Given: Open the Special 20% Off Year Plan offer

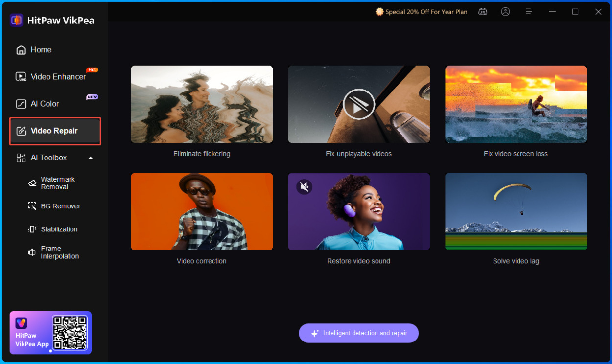Looking at the screenshot, I should click(x=421, y=11).
